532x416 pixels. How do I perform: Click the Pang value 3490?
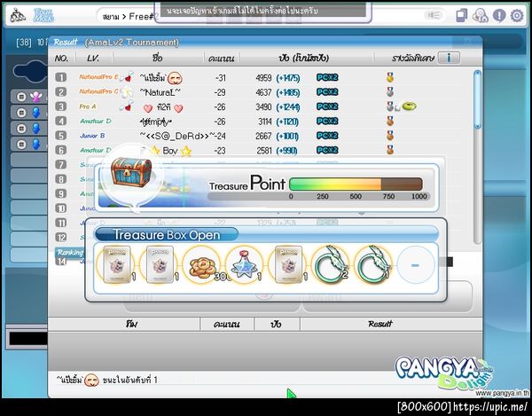[x=263, y=107]
